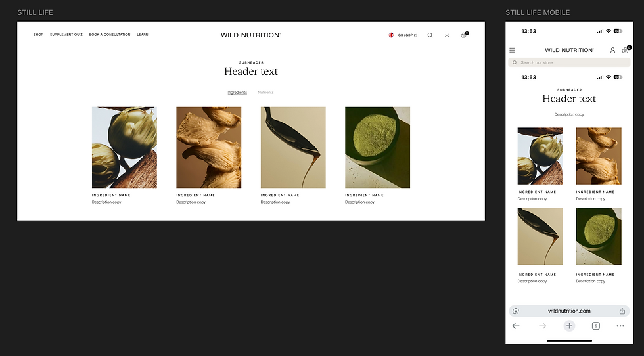Click the dripping spoon image in desktop frame

coord(293,147)
